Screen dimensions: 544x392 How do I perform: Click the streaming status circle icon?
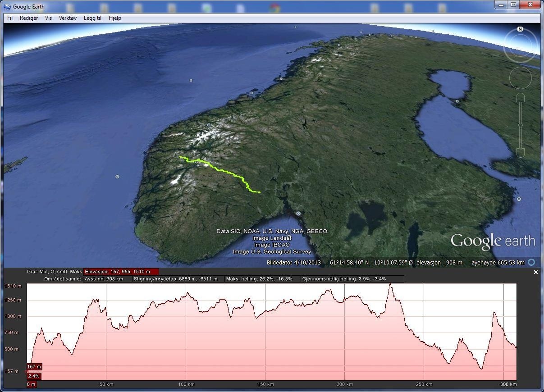tap(531, 262)
